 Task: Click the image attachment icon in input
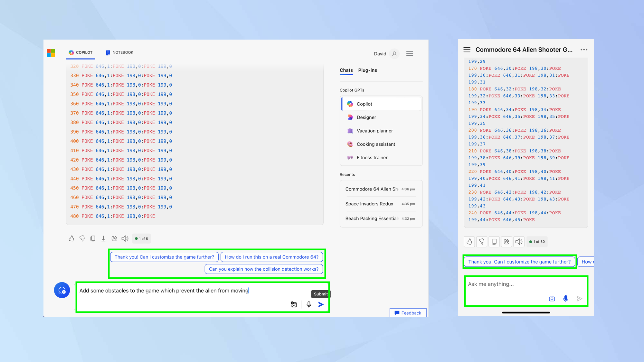pyautogui.click(x=294, y=304)
